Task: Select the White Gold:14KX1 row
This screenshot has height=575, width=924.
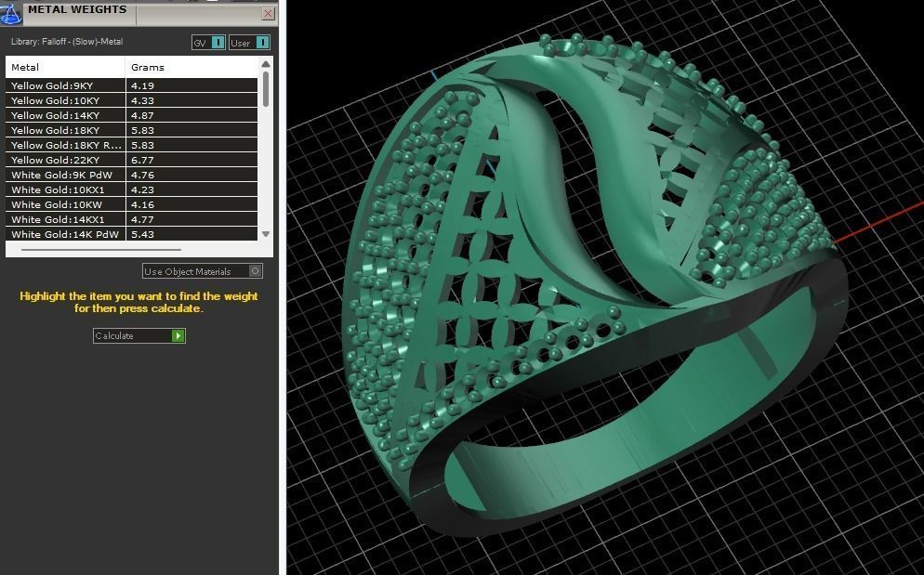Action: point(132,219)
